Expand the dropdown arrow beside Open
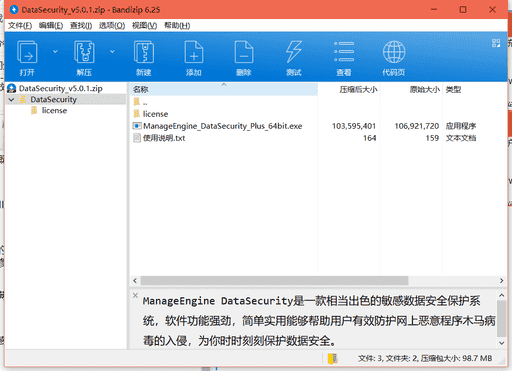 click(x=55, y=51)
